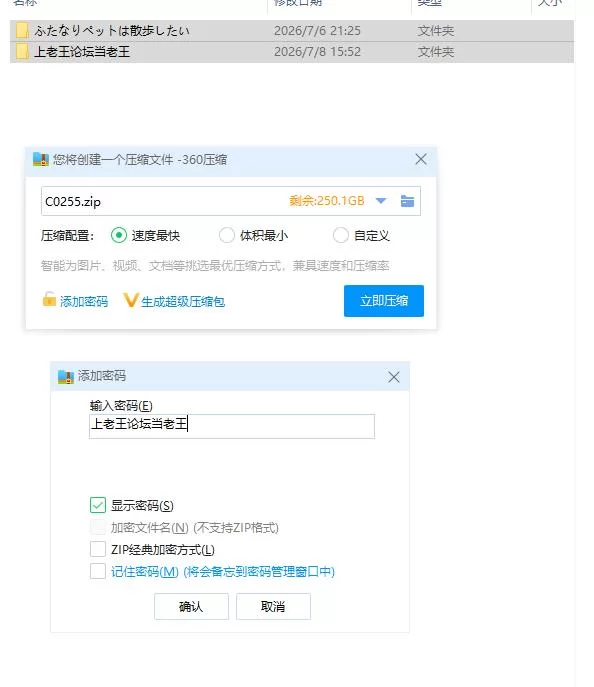Select the 体积最小 compression option
Screen dimensions: 594x687
[226, 235]
